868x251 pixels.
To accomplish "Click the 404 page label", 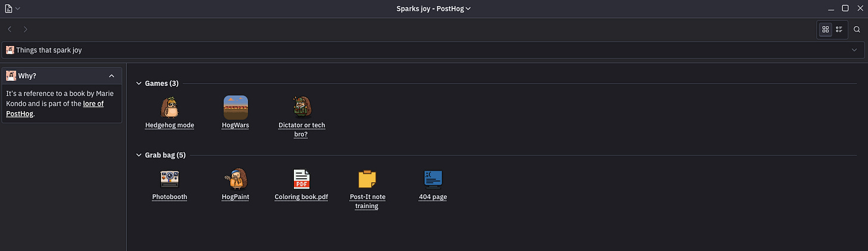I will tap(433, 197).
